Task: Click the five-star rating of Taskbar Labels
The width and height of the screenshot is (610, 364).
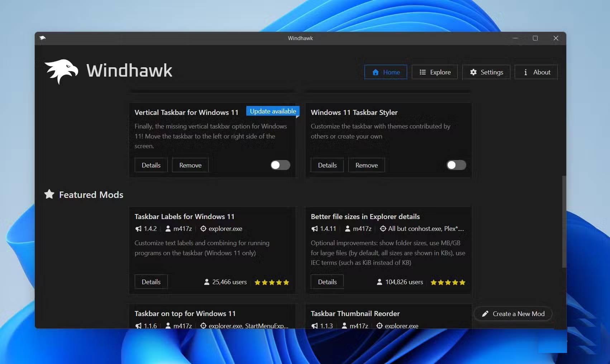Action: coord(272,282)
